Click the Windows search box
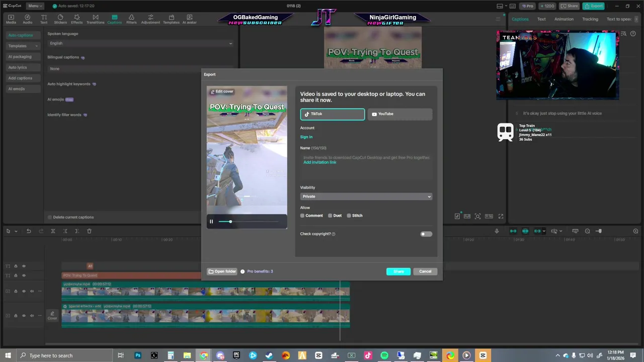 click(65, 355)
